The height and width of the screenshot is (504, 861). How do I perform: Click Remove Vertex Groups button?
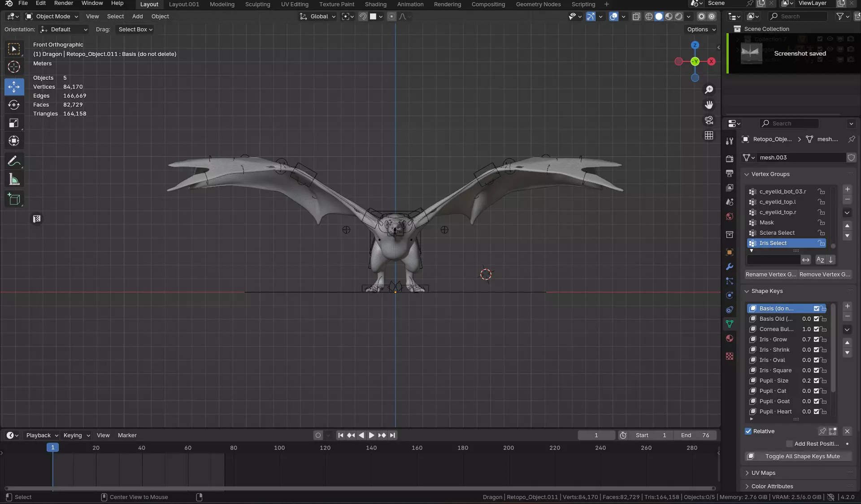tap(825, 275)
